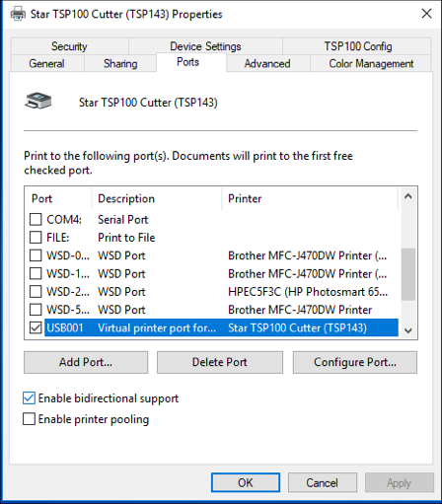Click the port list scroll down arrow

[x=408, y=330]
